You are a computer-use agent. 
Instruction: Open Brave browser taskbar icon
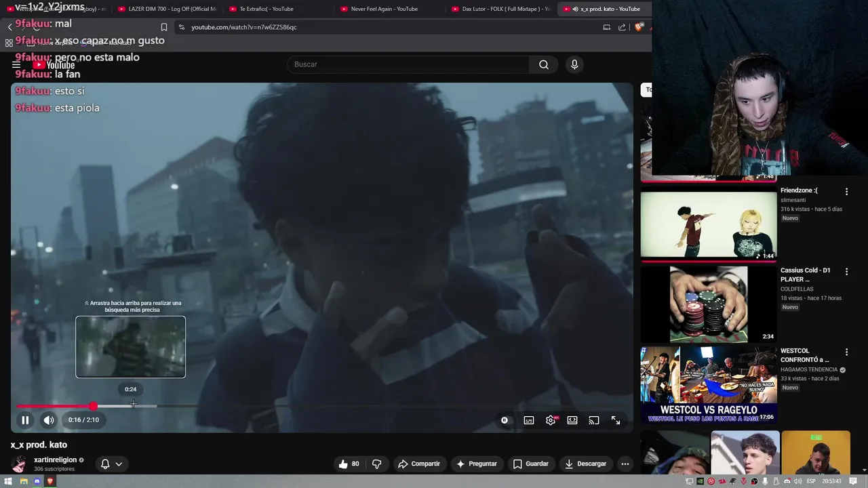click(50, 481)
